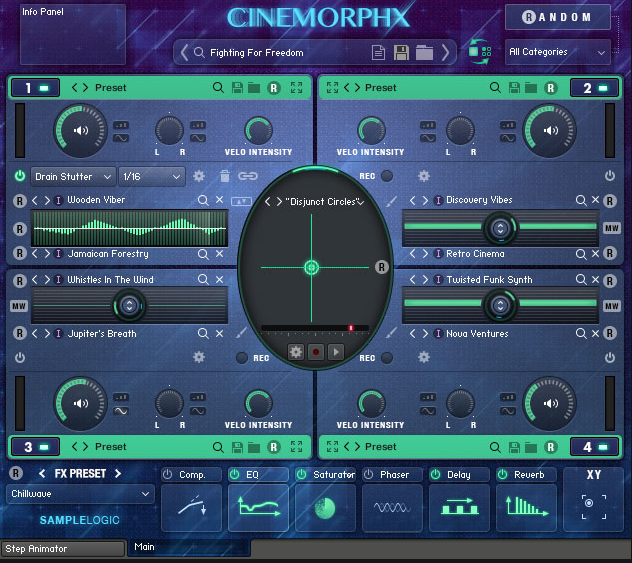Open the All Categories dropdown
The height and width of the screenshot is (563, 632).
(x=557, y=52)
